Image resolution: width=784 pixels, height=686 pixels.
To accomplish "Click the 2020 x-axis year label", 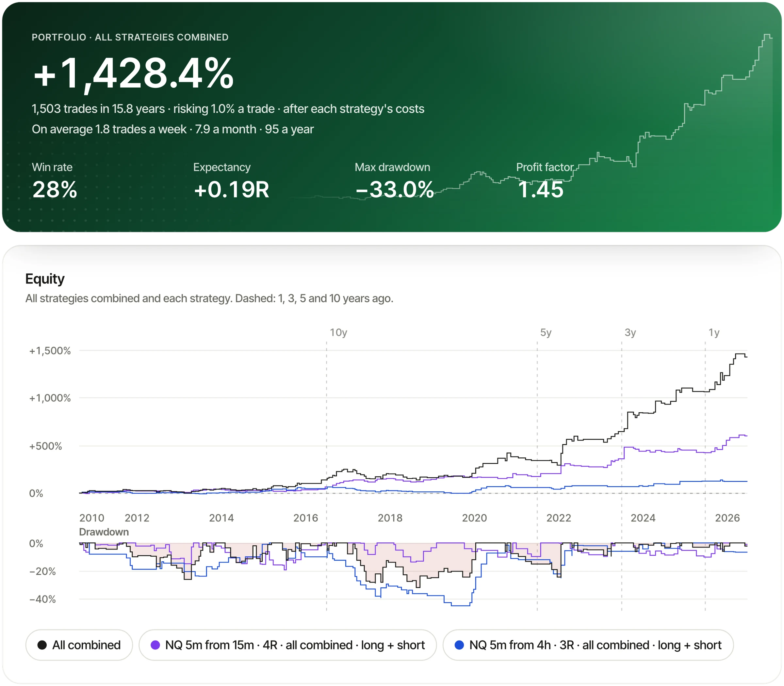I will click(475, 518).
